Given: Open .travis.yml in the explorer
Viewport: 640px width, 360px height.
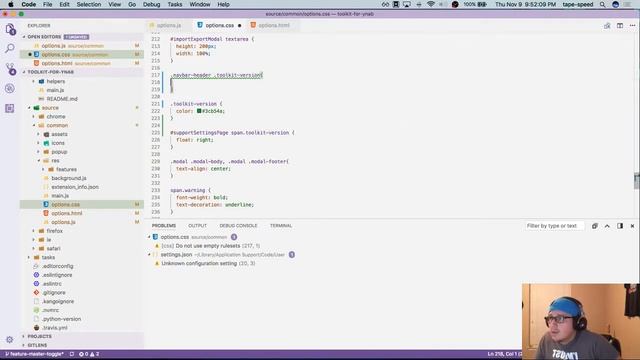Looking at the screenshot, I should [x=55, y=328].
